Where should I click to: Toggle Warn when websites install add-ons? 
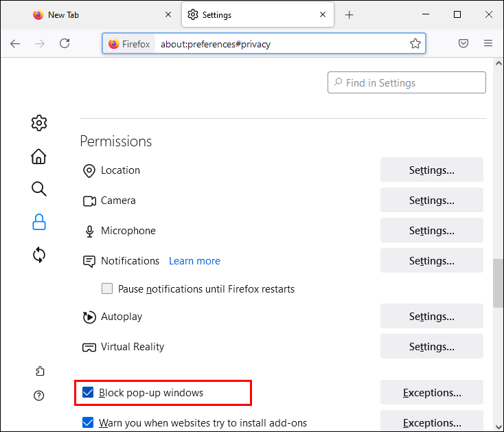pyautogui.click(x=88, y=423)
